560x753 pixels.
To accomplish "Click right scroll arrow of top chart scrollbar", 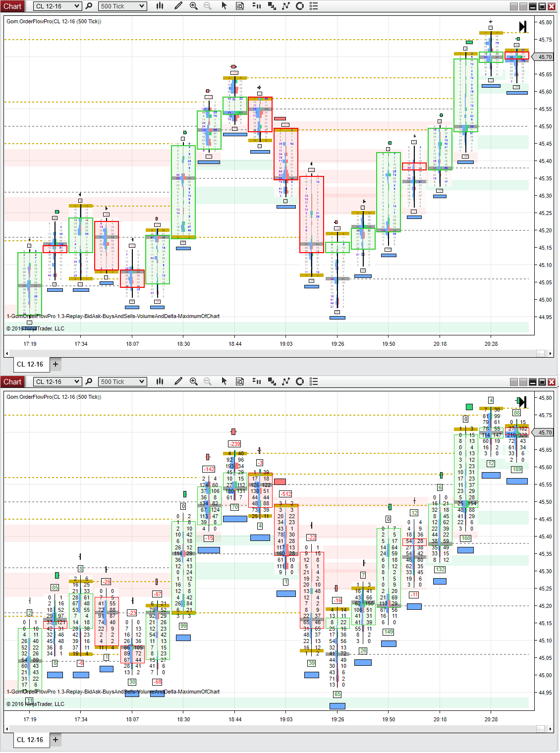I will point(550,353).
